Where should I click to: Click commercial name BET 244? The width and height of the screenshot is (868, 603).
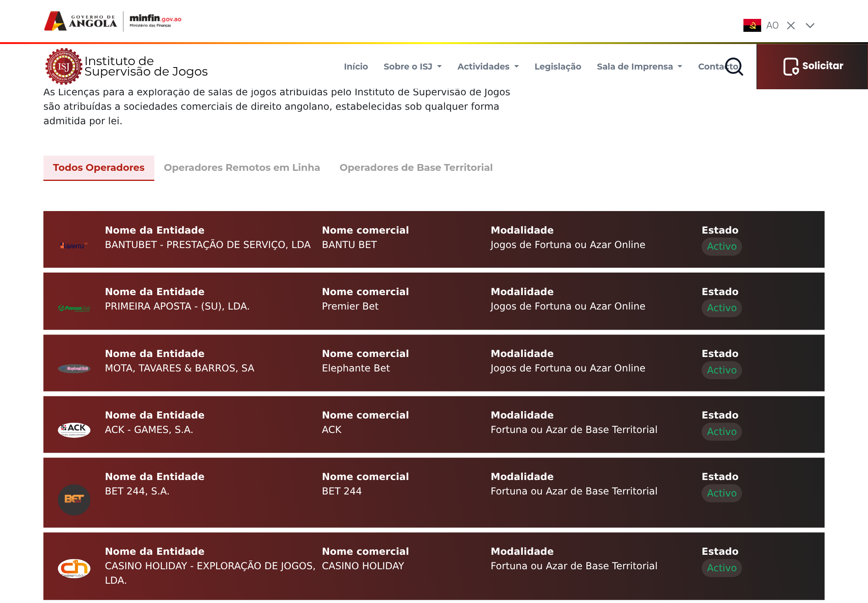point(342,491)
